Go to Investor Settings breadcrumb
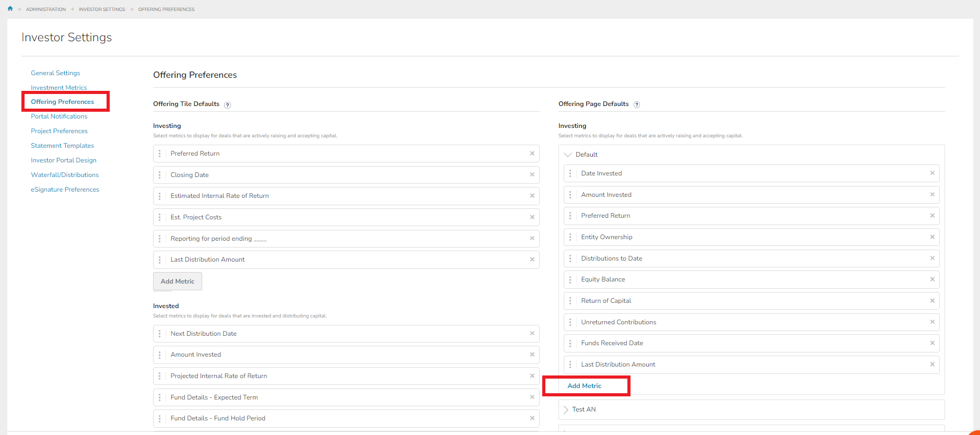 (x=102, y=9)
